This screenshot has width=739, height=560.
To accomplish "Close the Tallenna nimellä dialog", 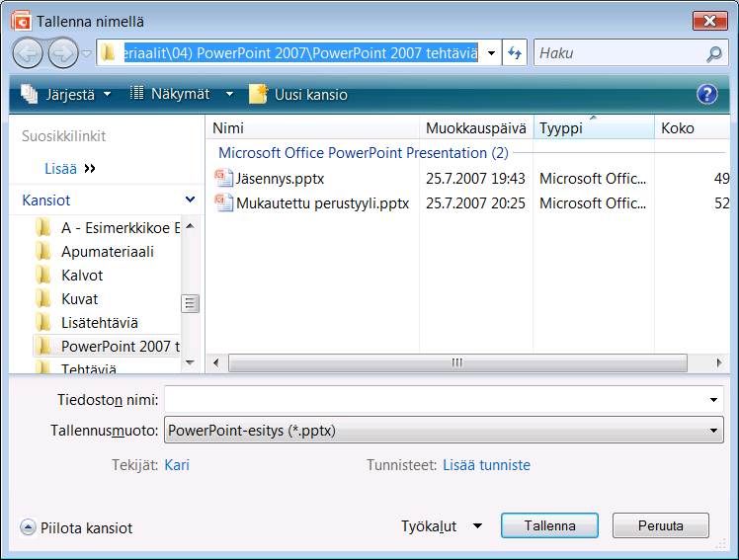I will 709,21.
